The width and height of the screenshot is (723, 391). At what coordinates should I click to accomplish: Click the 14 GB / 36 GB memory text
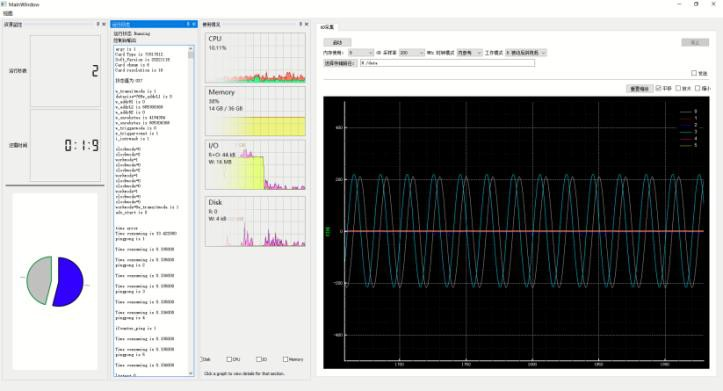pyautogui.click(x=225, y=109)
